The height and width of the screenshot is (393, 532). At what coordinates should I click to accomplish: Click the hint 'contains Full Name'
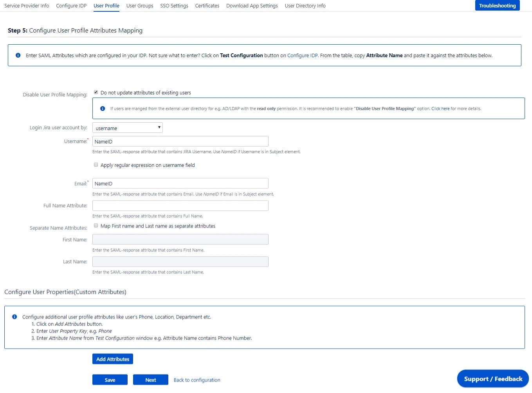148,216
